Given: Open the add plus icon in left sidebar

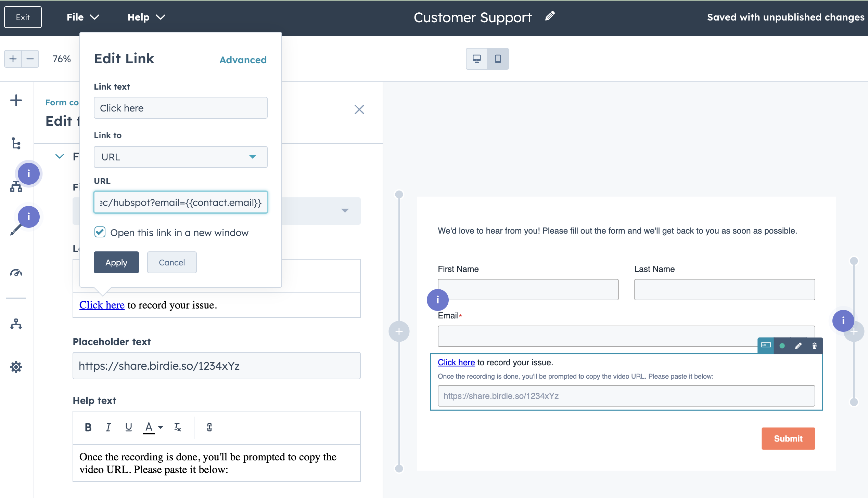Looking at the screenshot, I should click(x=16, y=100).
